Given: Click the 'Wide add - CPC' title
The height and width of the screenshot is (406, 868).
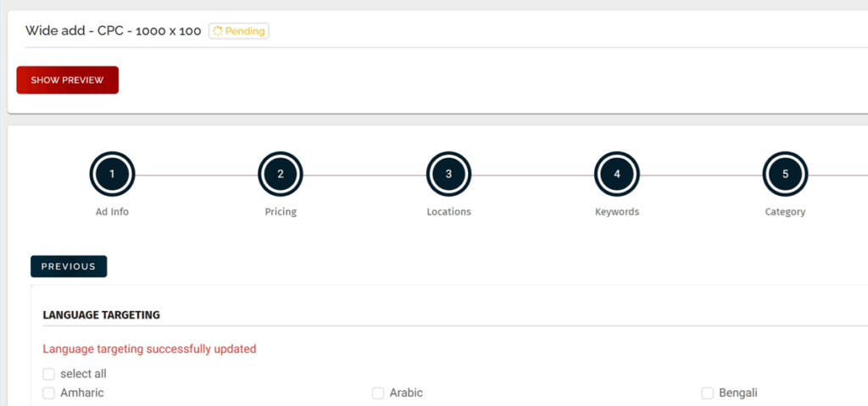Looking at the screenshot, I should pyautogui.click(x=113, y=31).
